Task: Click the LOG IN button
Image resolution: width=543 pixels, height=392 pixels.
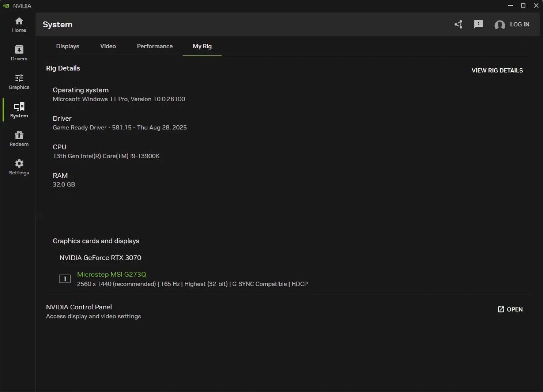Action: pyautogui.click(x=519, y=25)
